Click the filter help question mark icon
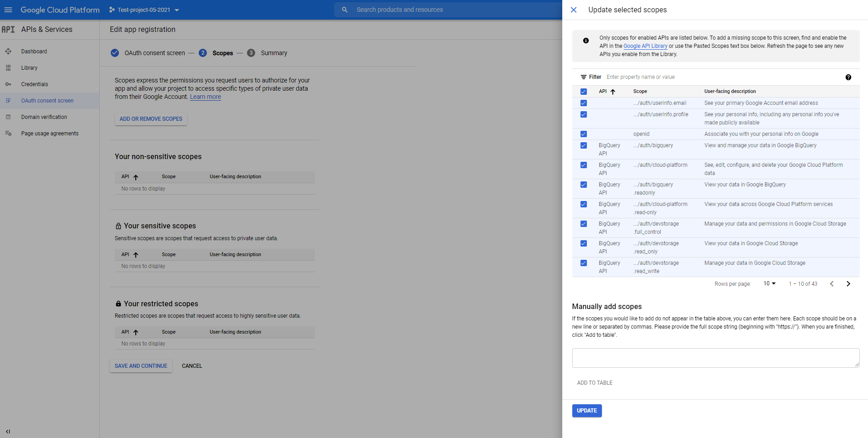The height and width of the screenshot is (438, 868). pos(848,77)
